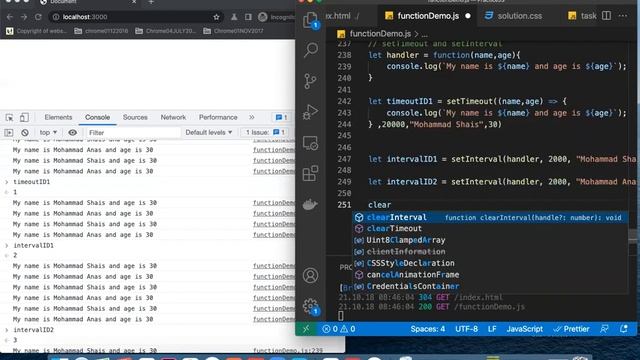Change the UTF-8 file encoding
Image resolution: width=640 pixels, height=360 pixels.
pyautogui.click(x=466, y=329)
